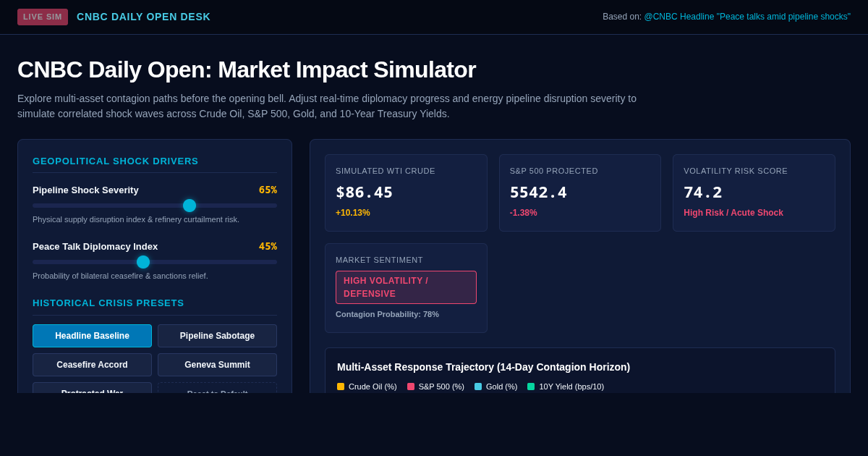Select the Pipeline Sabotage preset
868x456 pixels.
[217, 336]
